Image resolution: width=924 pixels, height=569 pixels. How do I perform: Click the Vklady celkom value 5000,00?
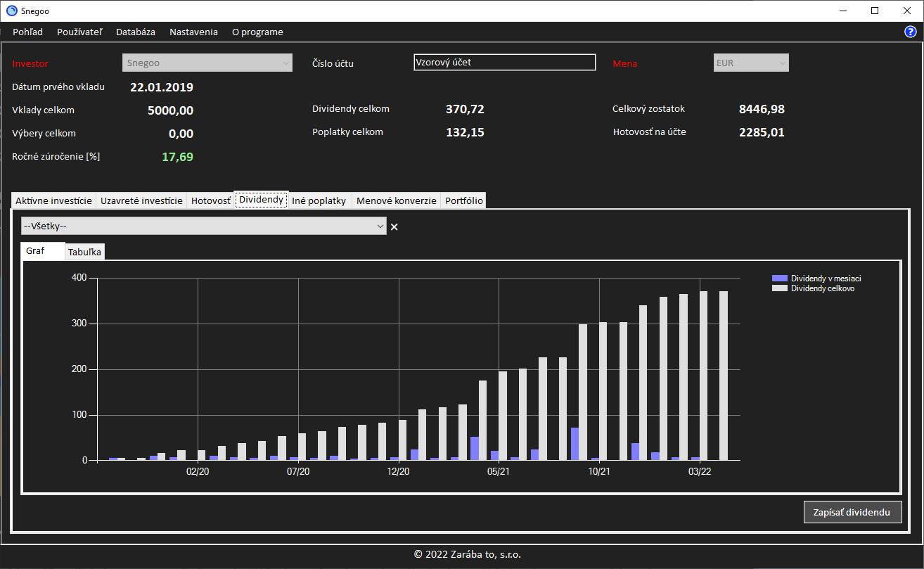click(170, 110)
